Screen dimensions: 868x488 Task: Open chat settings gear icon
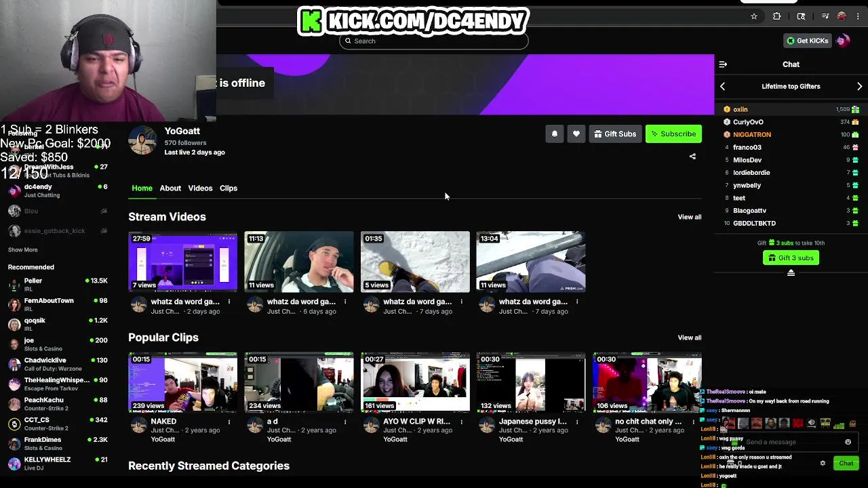[x=823, y=464]
